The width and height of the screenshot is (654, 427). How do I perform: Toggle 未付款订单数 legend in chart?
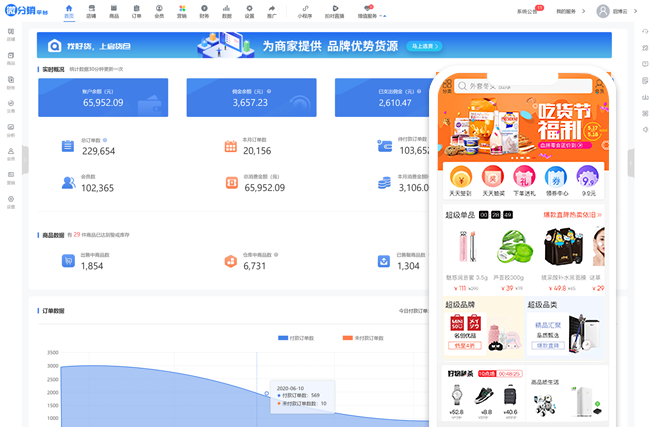pyautogui.click(x=361, y=338)
